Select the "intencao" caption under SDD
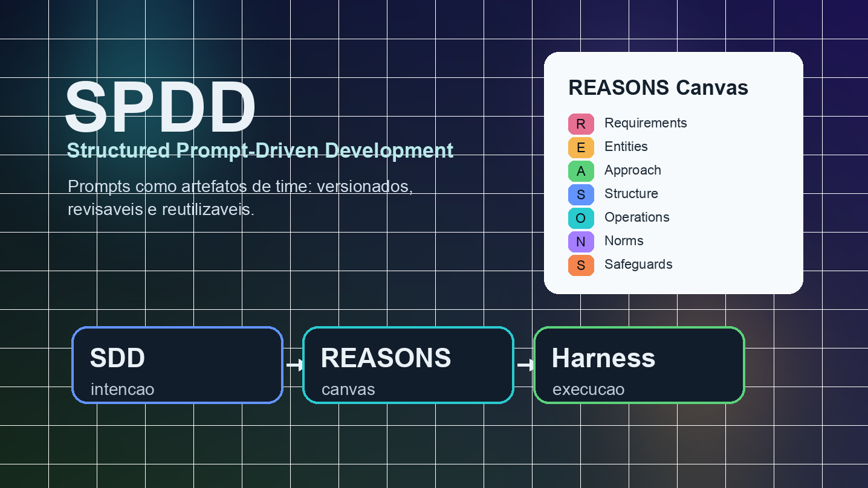Screen dimensions: 868x488 click(x=122, y=390)
